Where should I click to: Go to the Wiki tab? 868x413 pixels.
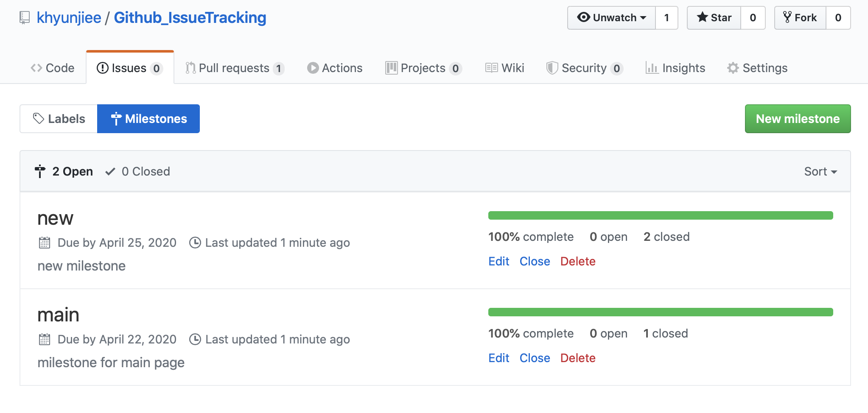505,68
